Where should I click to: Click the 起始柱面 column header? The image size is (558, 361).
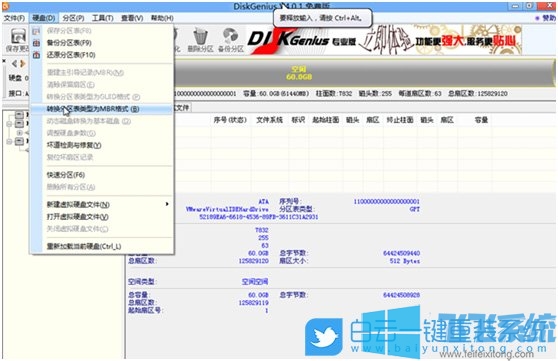(326, 120)
